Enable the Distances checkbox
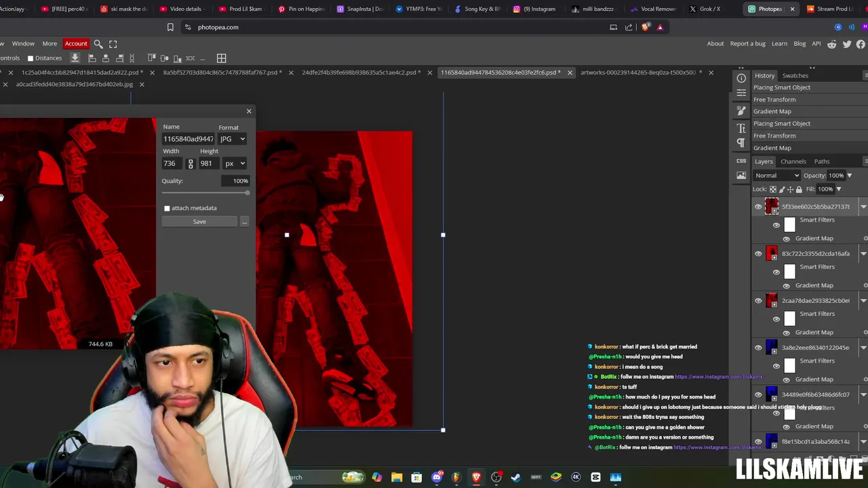 [30, 58]
